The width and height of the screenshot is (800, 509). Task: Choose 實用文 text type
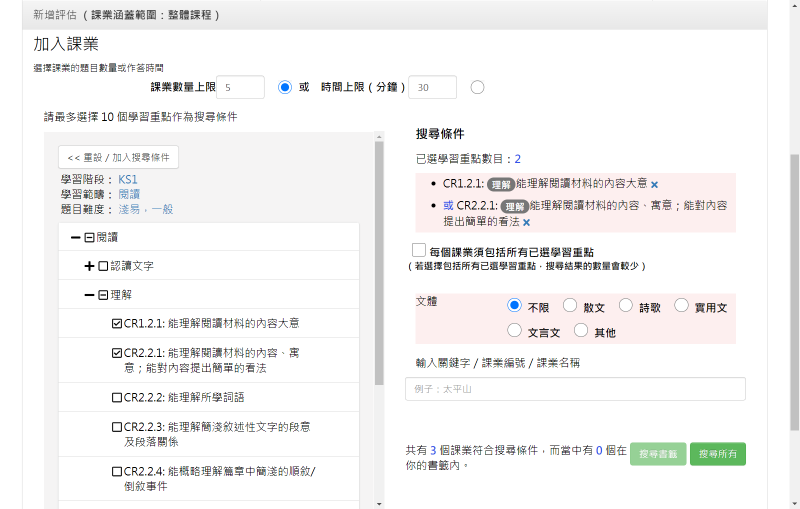point(682,306)
